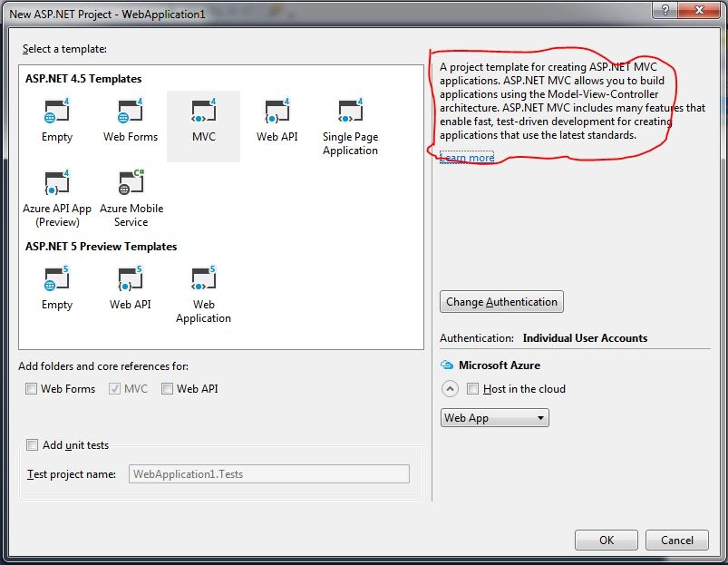Screen dimensions: 728x565
Task: Open the Web App dropdown
Action: 494,418
